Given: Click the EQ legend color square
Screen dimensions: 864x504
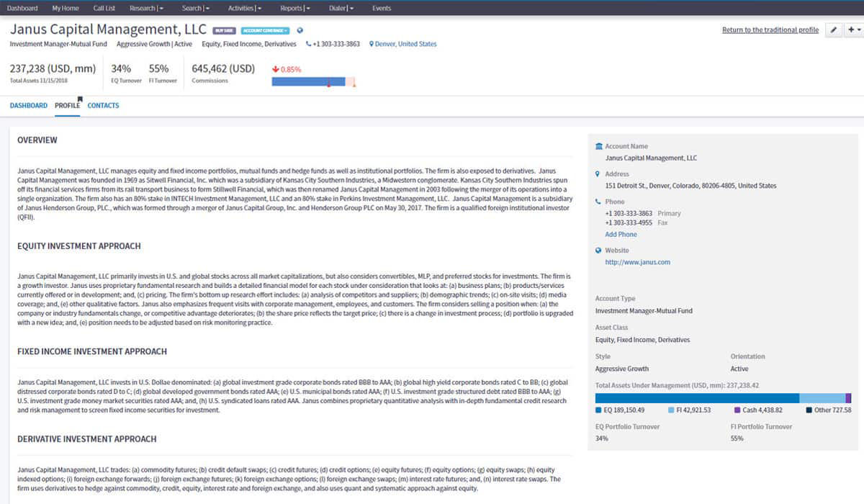Looking at the screenshot, I should point(598,410).
